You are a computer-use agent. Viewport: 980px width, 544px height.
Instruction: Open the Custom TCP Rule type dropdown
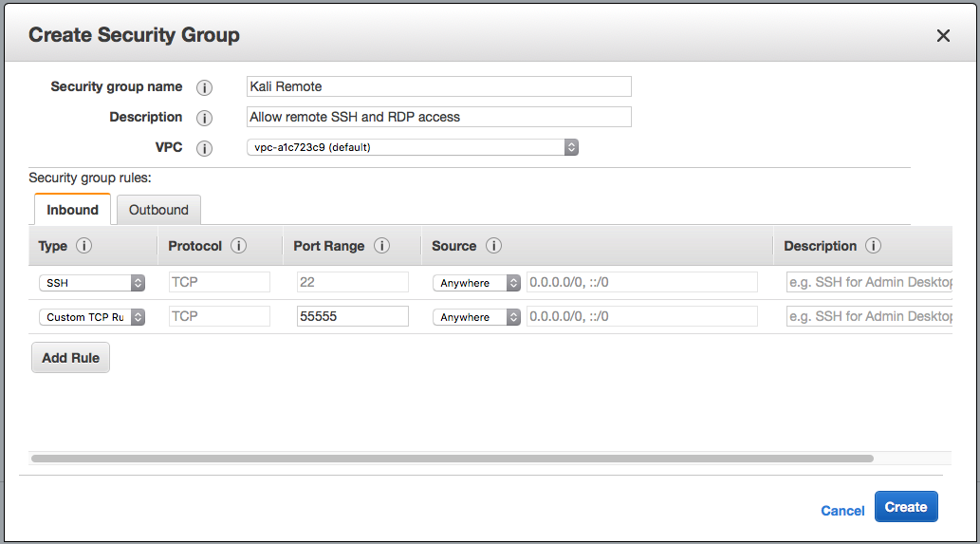91,317
